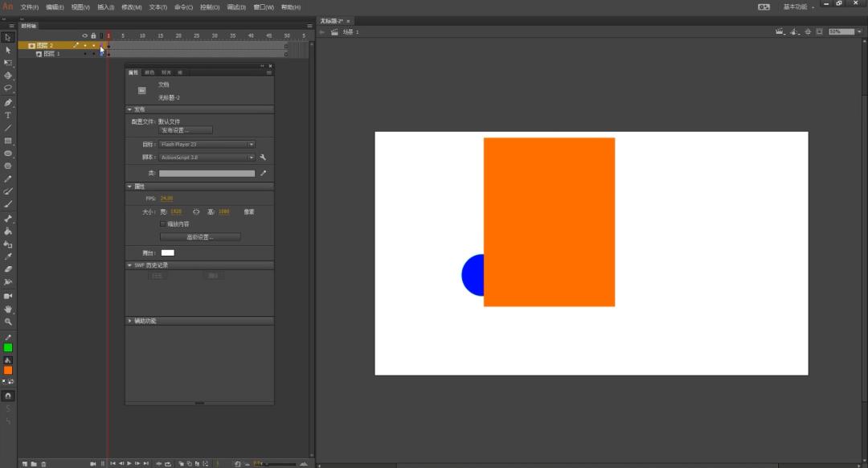Screen dimensions: 868x468
Task: Select the Text tool
Action: [8, 115]
